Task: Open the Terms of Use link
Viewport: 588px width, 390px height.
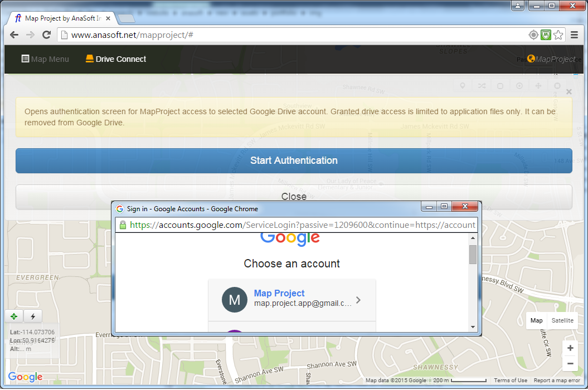Action: pos(511,380)
